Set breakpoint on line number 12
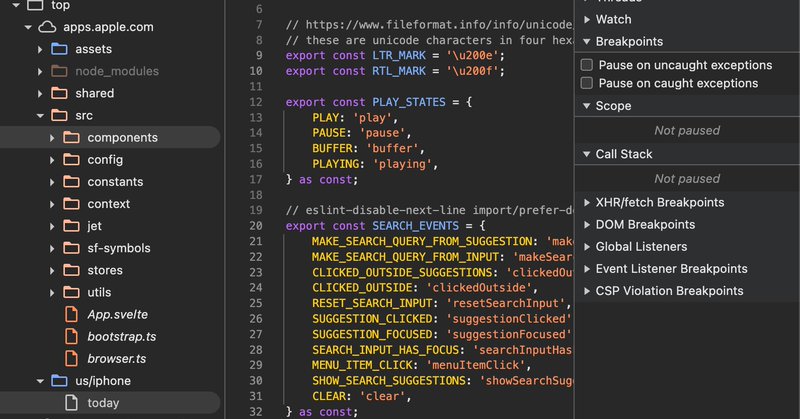 (256, 102)
